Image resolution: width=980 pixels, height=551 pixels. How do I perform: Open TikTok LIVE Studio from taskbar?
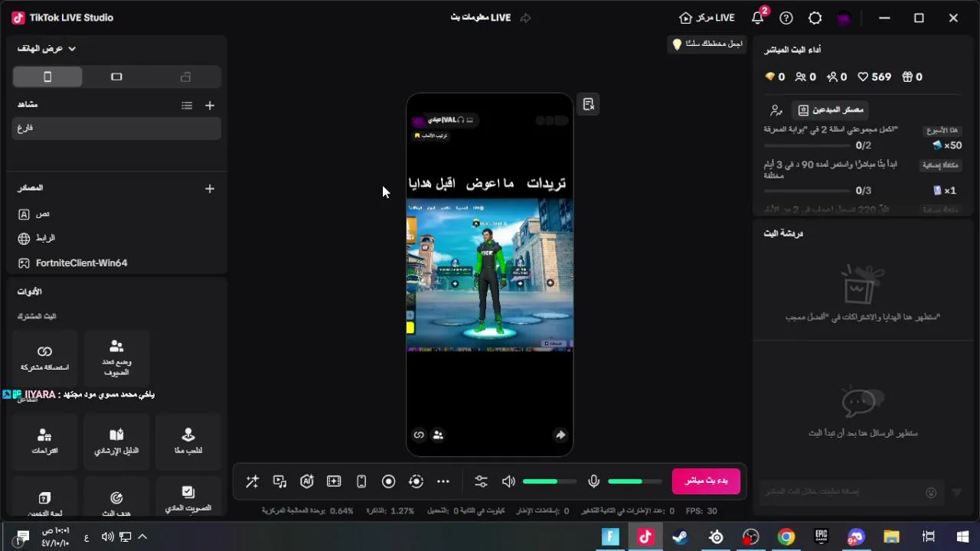click(x=645, y=536)
